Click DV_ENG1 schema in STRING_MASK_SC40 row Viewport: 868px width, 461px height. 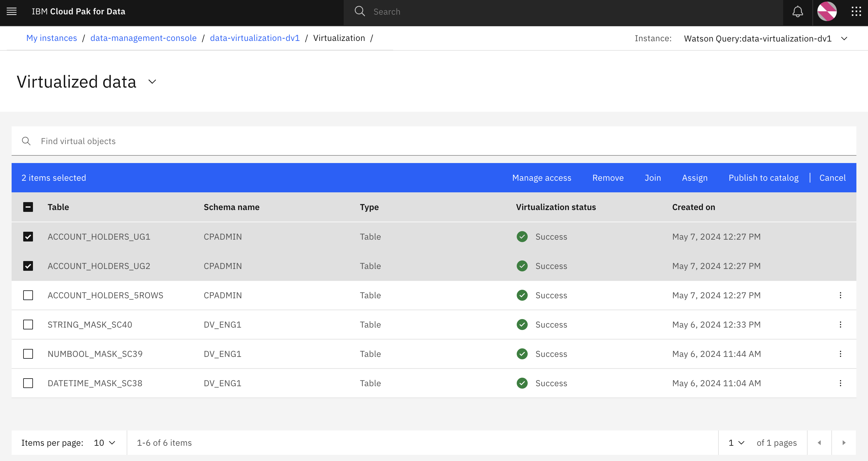[x=222, y=325]
